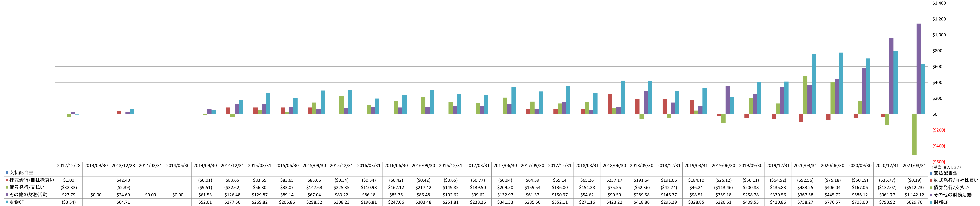Select the 株式発行/自社株買い row label in the table
This screenshot has height=206, width=980.
32,180
